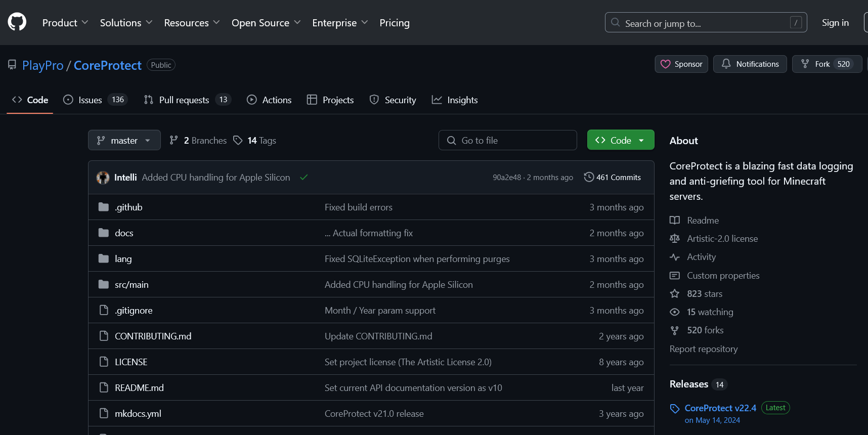Open the README.md file
This screenshot has height=435, width=868.
[139, 388]
